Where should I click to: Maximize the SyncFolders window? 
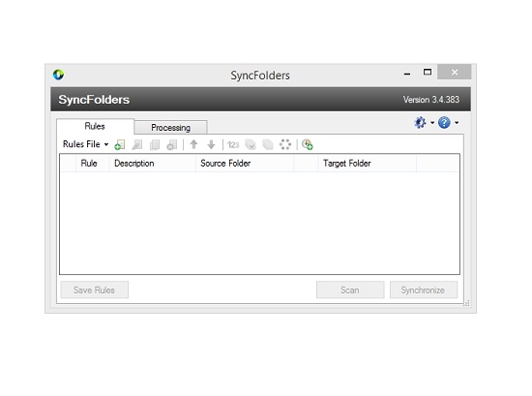[428, 73]
